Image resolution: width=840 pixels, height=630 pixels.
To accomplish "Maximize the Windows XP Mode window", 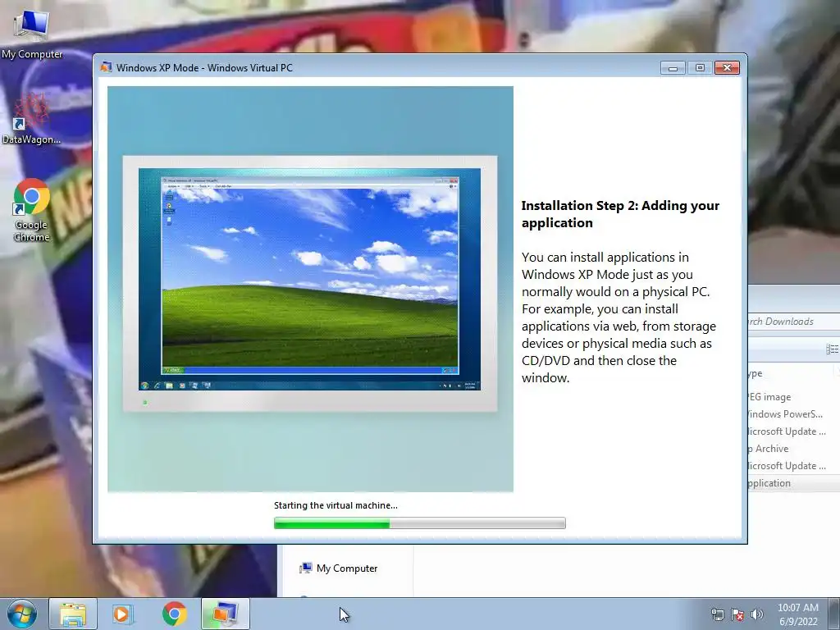I will tap(700, 68).
